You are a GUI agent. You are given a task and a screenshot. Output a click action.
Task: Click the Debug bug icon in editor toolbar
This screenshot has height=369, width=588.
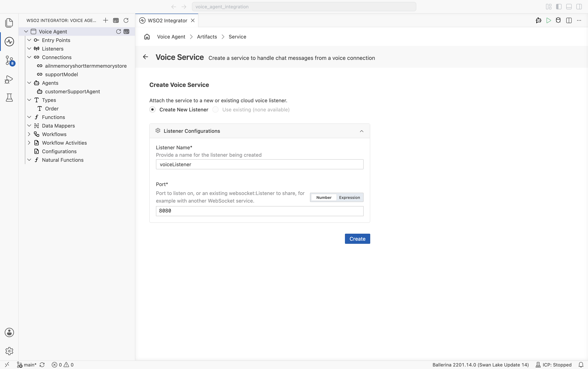tap(558, 20)
